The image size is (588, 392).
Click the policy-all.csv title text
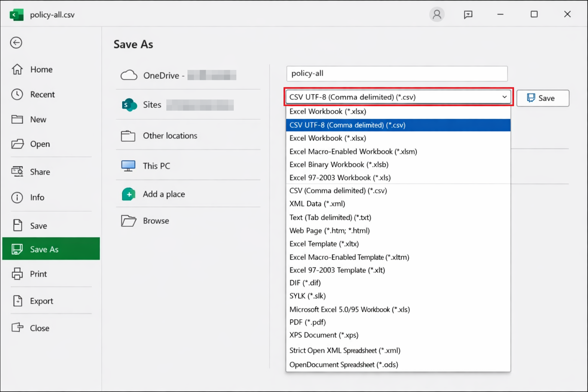(x=52, y=15)
